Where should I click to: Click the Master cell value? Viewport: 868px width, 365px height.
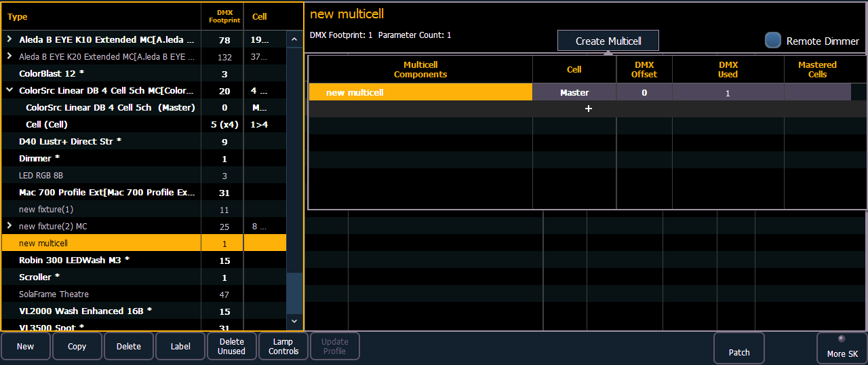[574, 92]
